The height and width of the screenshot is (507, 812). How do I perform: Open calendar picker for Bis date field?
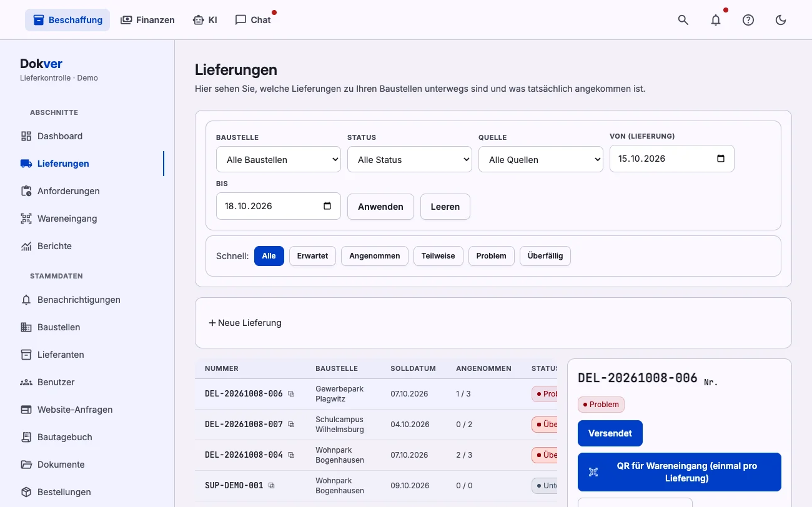[327, 206]
